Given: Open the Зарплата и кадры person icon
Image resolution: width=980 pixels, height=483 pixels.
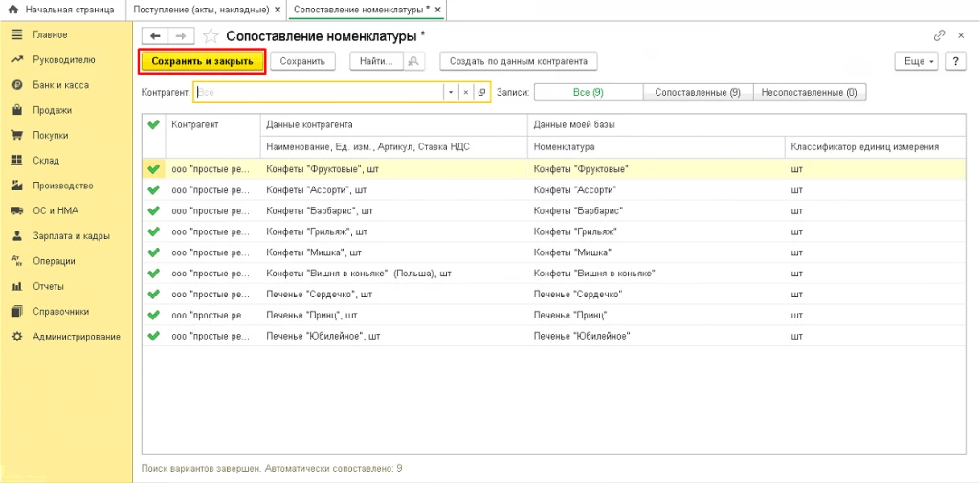Looking at the screenshot, I should pos(17,236).
